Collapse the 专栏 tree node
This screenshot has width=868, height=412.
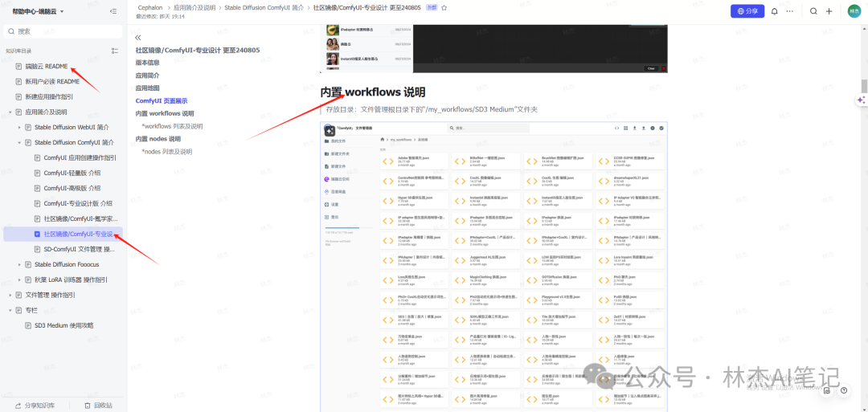(x=10, y=310)
